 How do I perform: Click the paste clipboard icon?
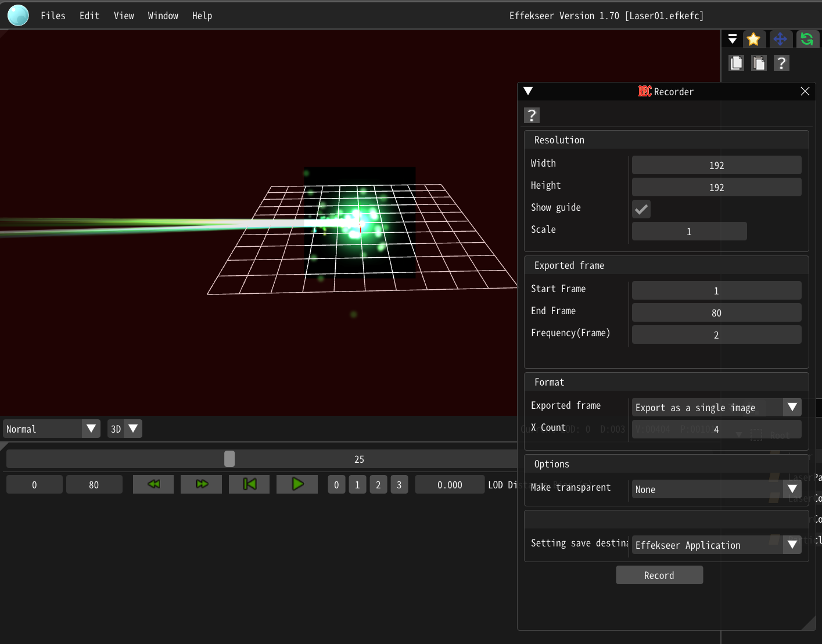(x=759, y=63)
